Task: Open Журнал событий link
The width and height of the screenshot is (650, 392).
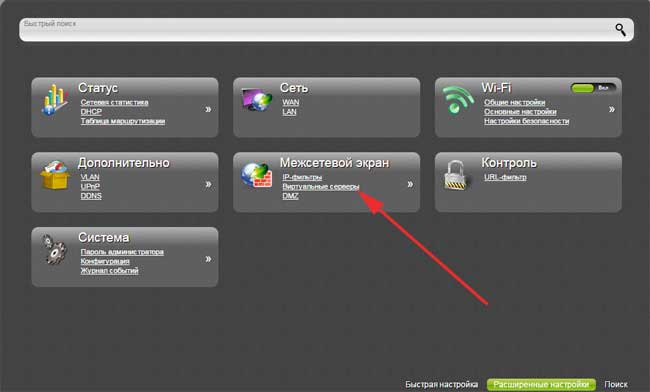Action: coord(109,271)
